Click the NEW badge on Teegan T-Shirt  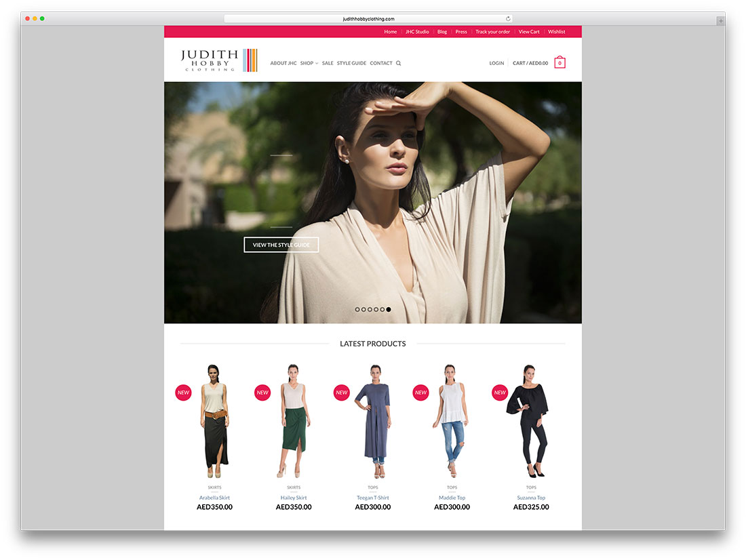tap(342, 393)
